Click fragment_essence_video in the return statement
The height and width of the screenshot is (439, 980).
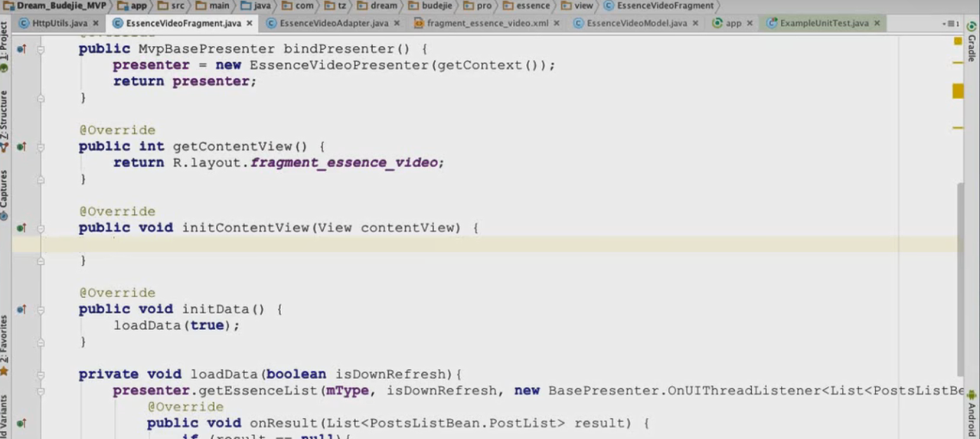pyautogui.click(x=344, y=162)
